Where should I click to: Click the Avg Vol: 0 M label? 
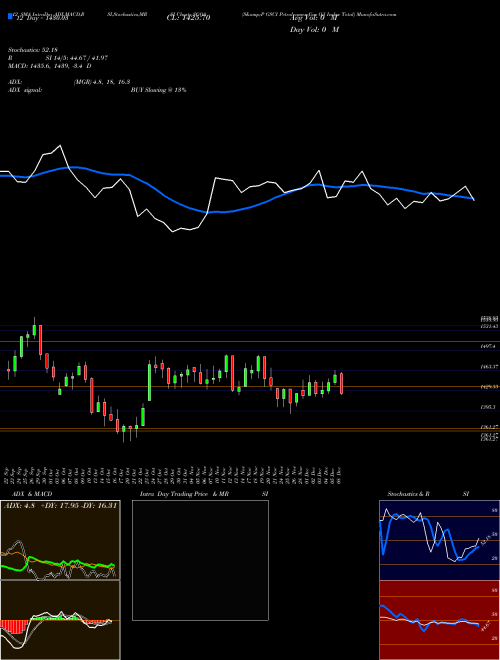[x=314, y=18]
